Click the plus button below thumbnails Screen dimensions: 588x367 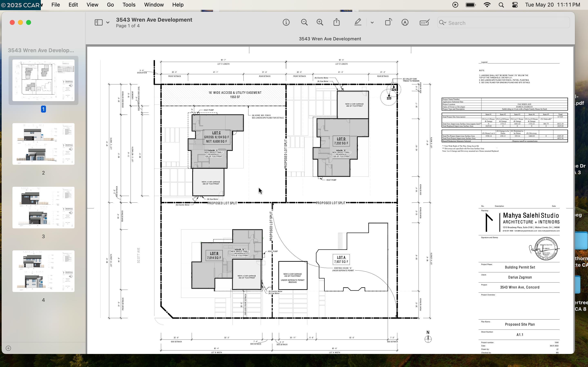[8, 348]
